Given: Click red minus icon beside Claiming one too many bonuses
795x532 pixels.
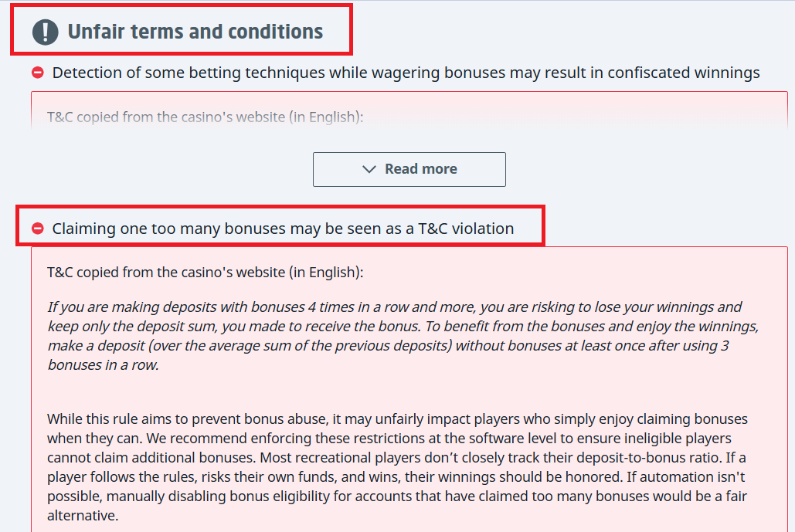Looking at the screenshot, I should point(38,229).
